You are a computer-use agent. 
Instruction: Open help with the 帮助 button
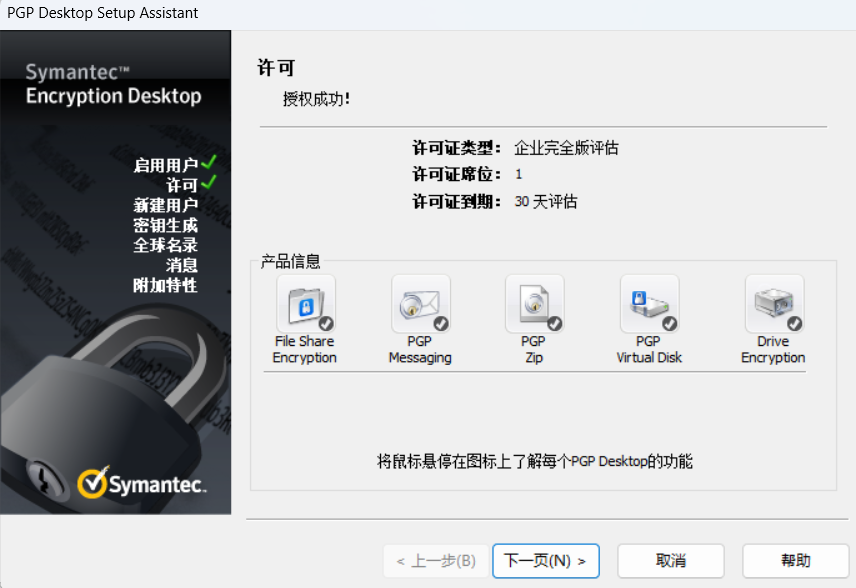click(795, 561)
